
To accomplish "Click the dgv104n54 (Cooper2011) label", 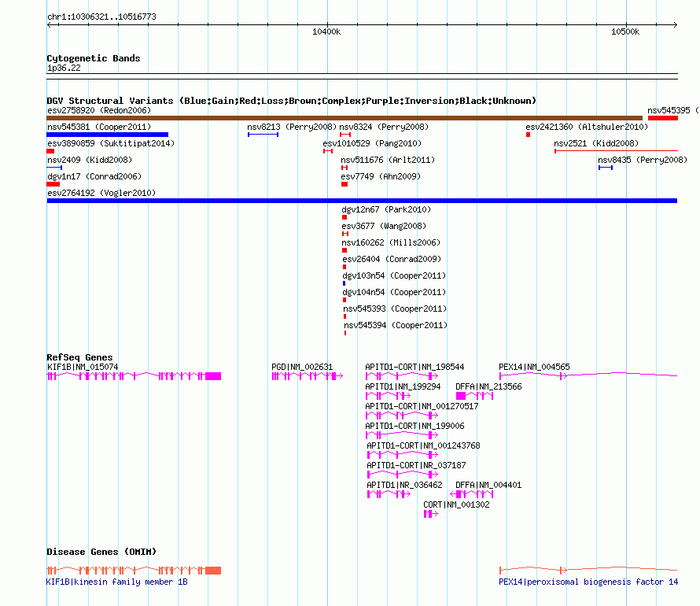I will point(394,292).
